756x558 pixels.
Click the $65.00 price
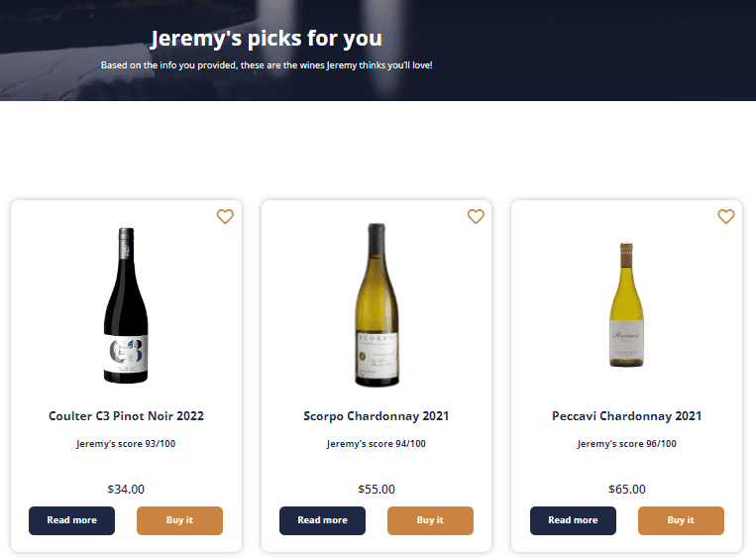[x=627, y=489]
